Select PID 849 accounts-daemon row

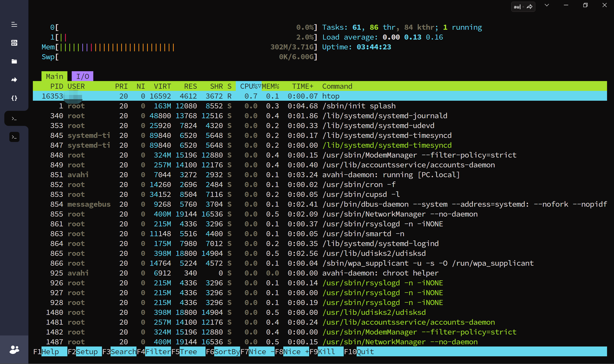(320, 164)
